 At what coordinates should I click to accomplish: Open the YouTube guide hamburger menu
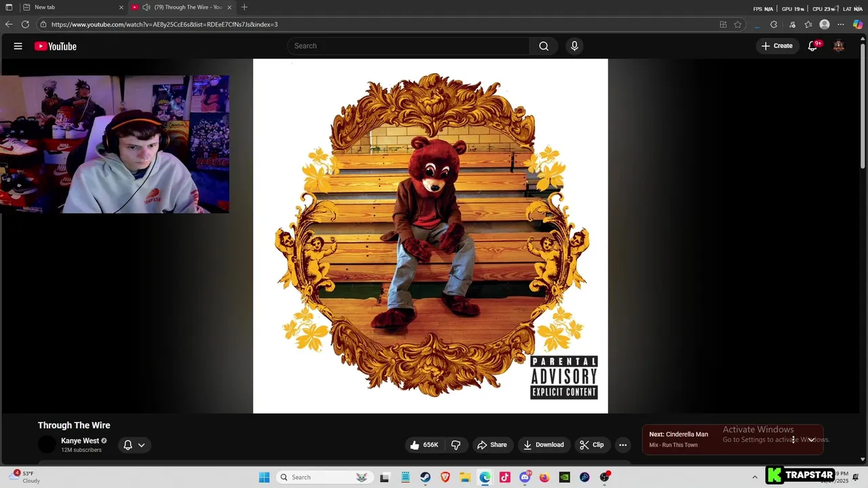tap(18, 46)
